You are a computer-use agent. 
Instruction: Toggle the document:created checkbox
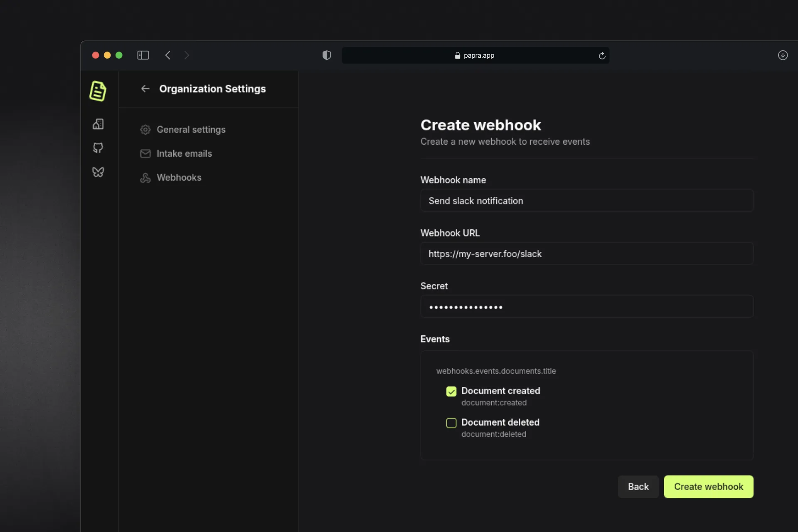pyautogui.click(x=451, y=391)
